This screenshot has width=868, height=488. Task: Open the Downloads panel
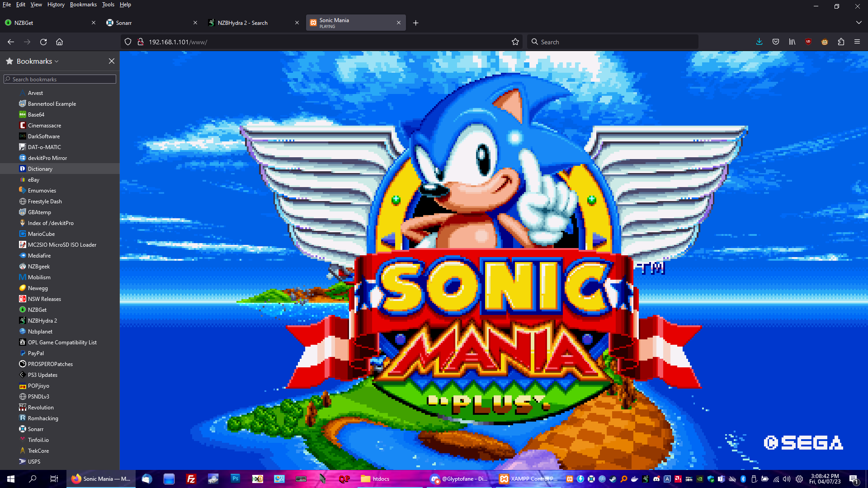tap(759, 42)
